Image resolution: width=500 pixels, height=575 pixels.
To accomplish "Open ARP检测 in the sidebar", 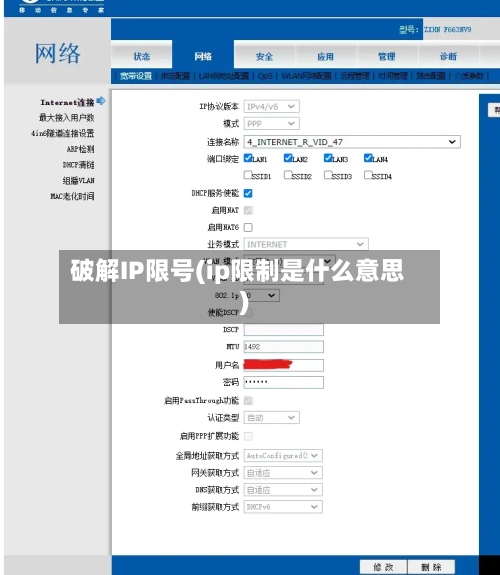I will [x=80, y=149].
